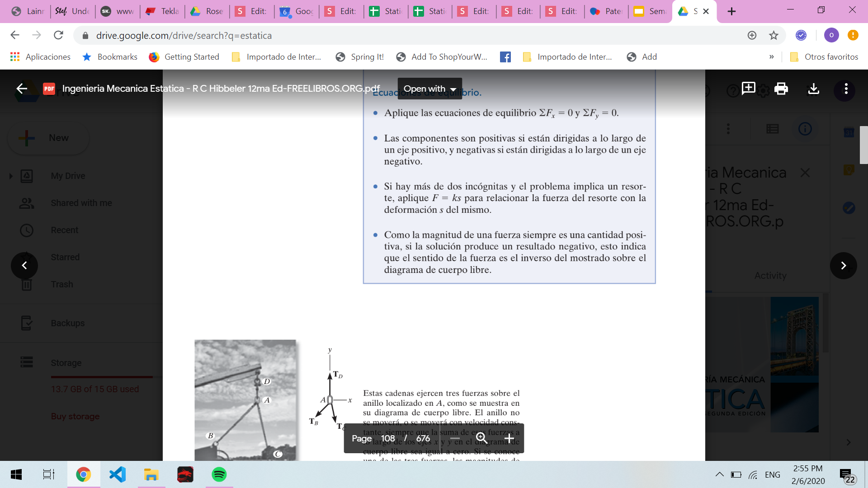Image resolution: width=868 pixels, height=488 pixels.
Task: Open Spotify from the Windows taskbar
Action: click(219, 474)
